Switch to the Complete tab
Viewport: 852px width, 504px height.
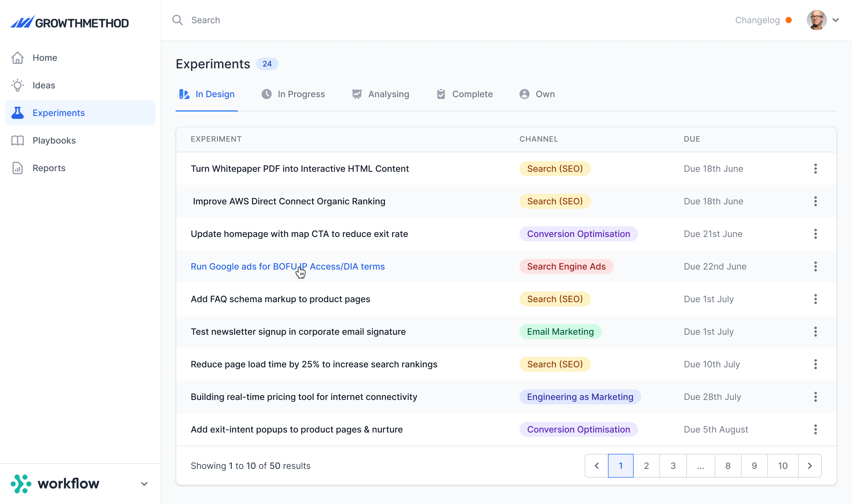tap(464, 94)
